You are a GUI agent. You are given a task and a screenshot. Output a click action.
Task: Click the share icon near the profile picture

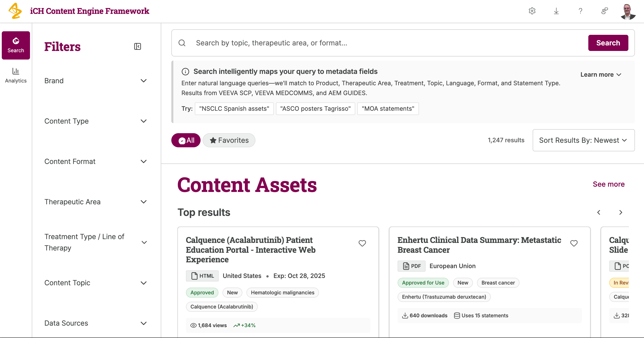[604, 11]
